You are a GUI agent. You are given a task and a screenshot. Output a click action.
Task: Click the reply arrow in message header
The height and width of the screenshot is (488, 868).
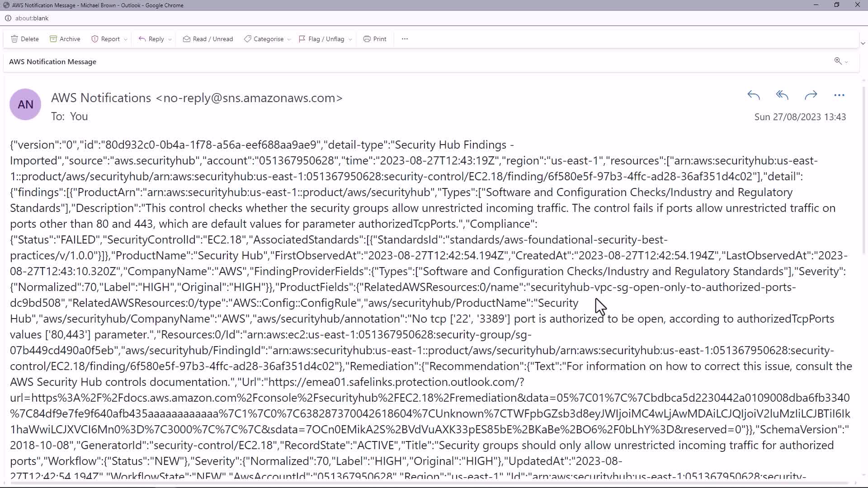[754, 95]
